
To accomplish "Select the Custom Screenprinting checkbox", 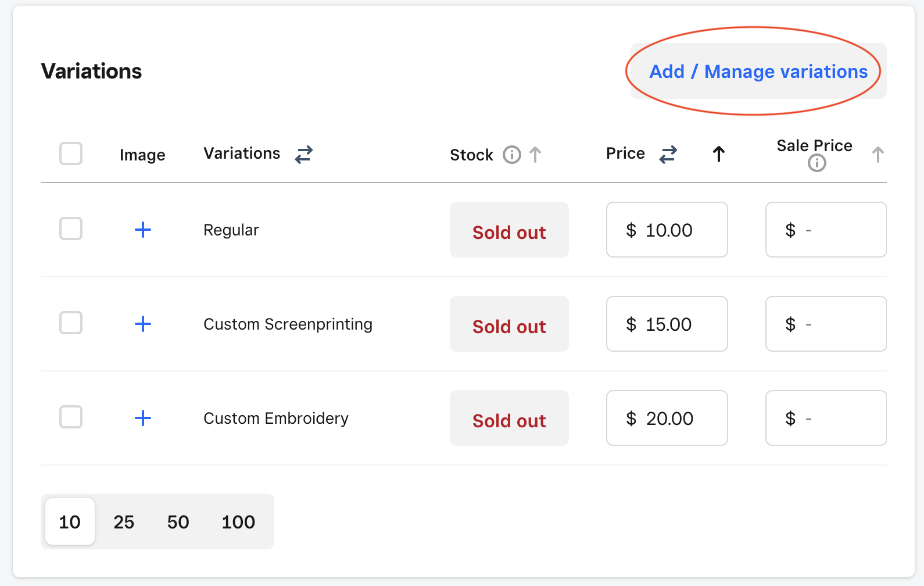I will click(71, 323).
